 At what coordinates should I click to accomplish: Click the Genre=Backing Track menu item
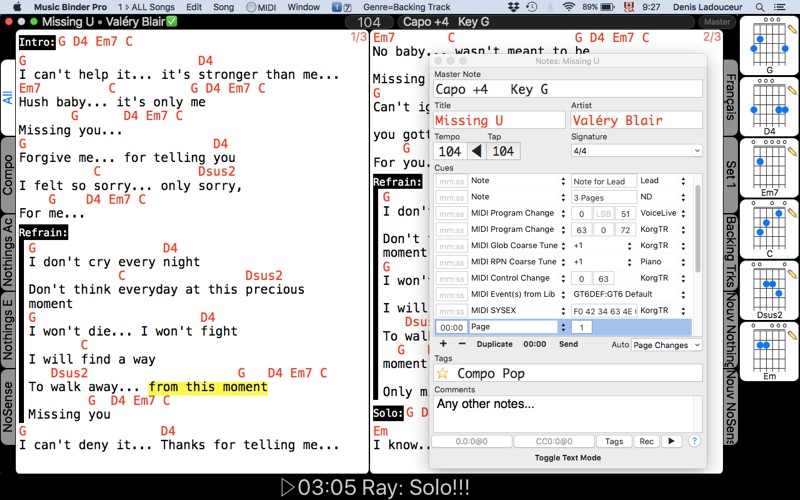[x=407, y=7]
